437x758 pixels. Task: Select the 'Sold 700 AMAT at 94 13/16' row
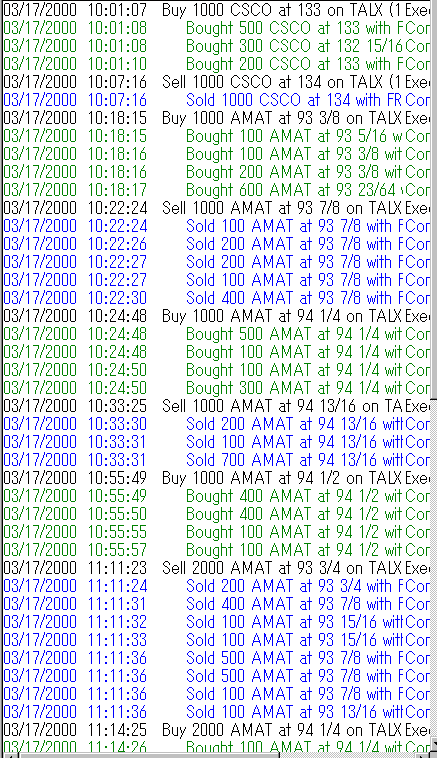(216, 460)
